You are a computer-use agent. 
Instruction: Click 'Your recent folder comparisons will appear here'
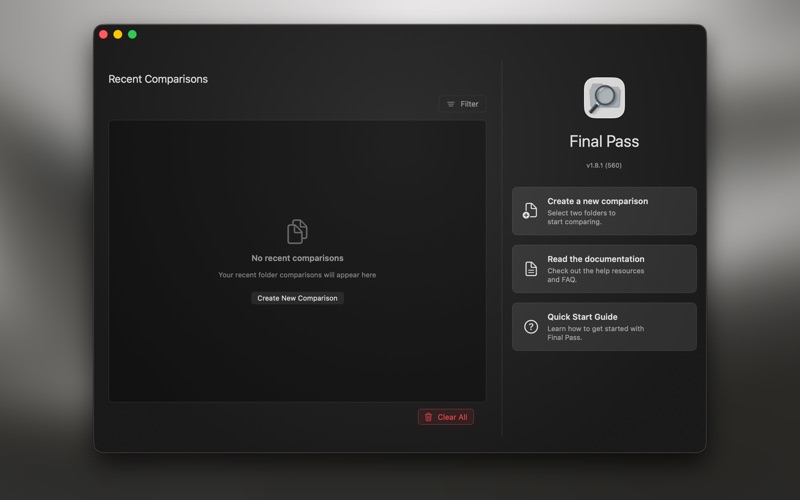pyautogui.click(x=297, y=275)
